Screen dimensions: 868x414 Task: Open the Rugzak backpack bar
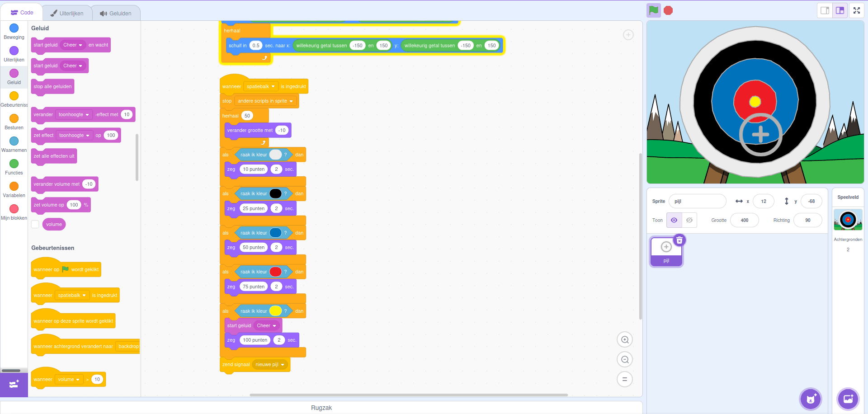[x=321, y=408]
